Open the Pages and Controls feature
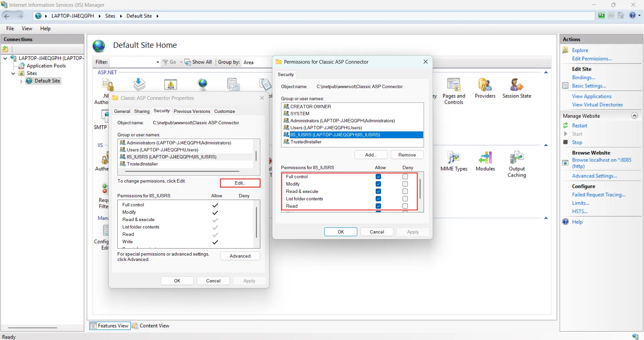Image resolution: width=644 pixels, height=340 pixels. pos(453,91)
